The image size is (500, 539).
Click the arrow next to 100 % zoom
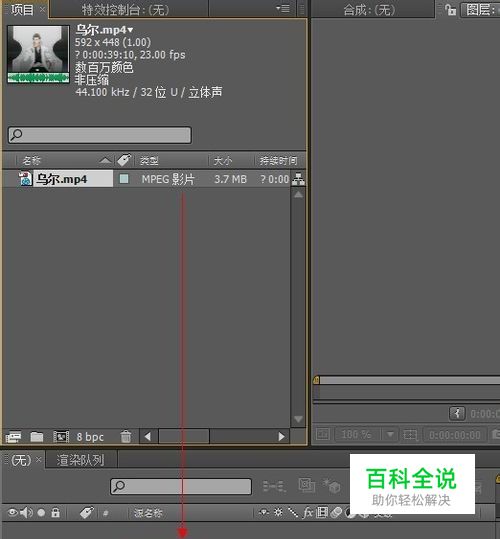click(x=390, y=434)
